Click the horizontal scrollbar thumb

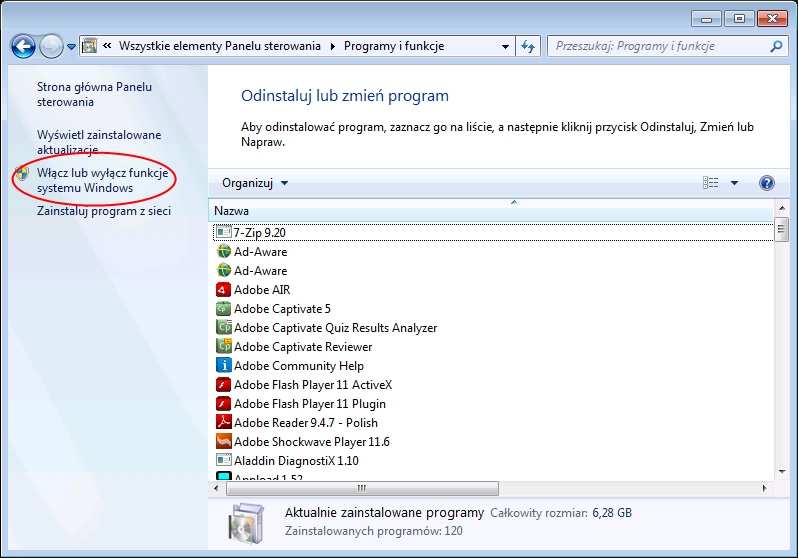tap(362, 488)
